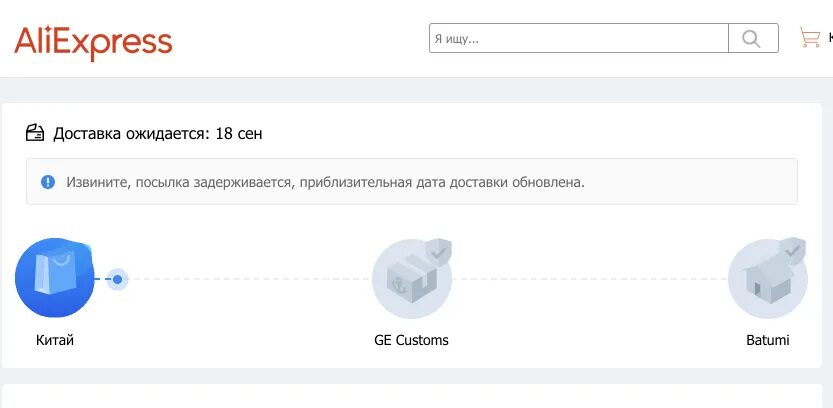Click the GE Customs stage label
Screen dimensions: 833x408
411,340
